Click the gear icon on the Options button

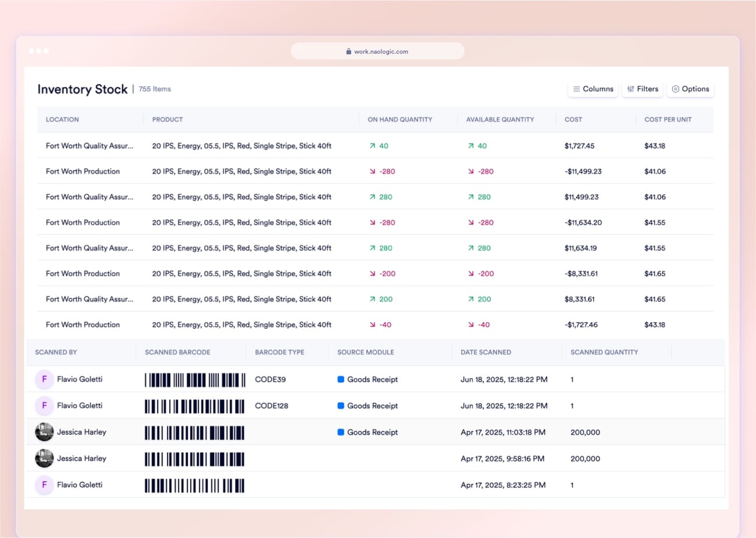[x=676, y=89]
